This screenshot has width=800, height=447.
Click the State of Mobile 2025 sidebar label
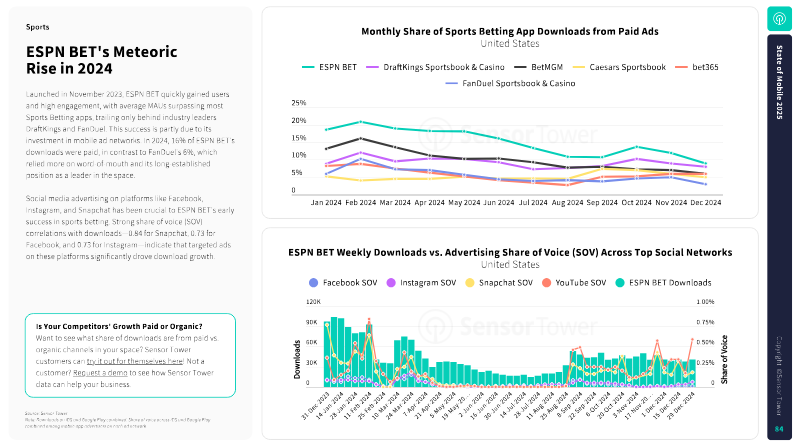coord(779,82)
